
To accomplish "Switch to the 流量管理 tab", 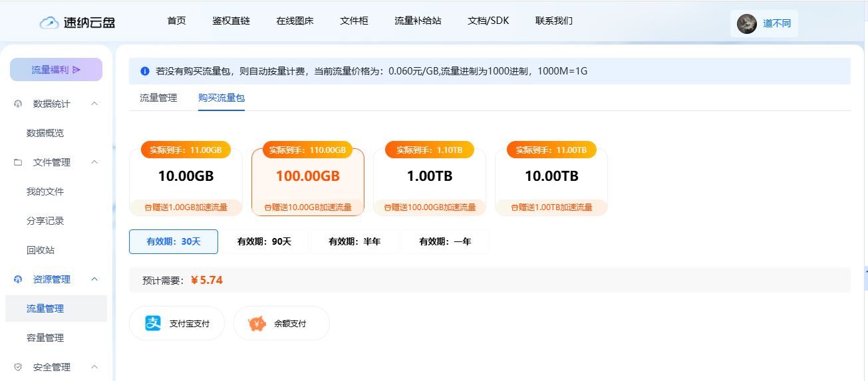I will point(158,98).
